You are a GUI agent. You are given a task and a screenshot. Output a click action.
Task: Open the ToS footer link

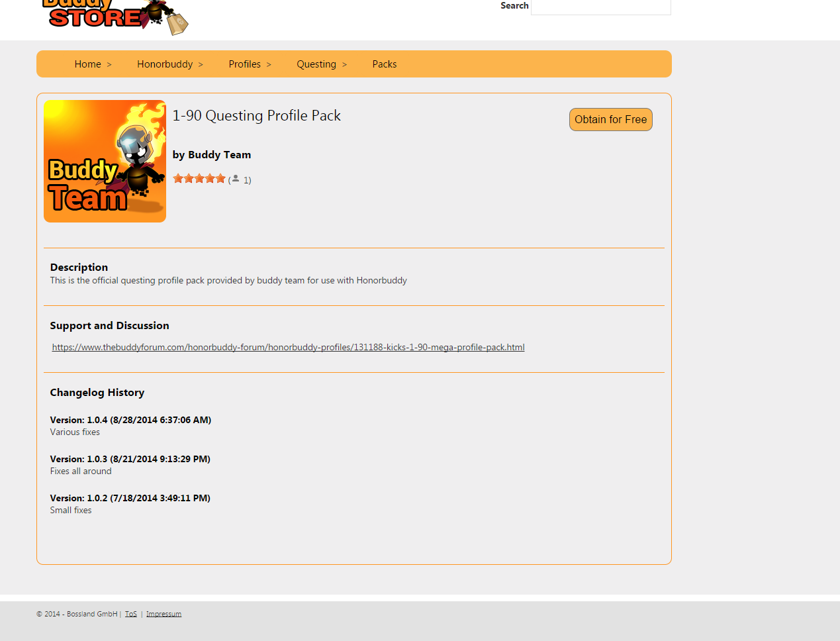pos(131,614)
